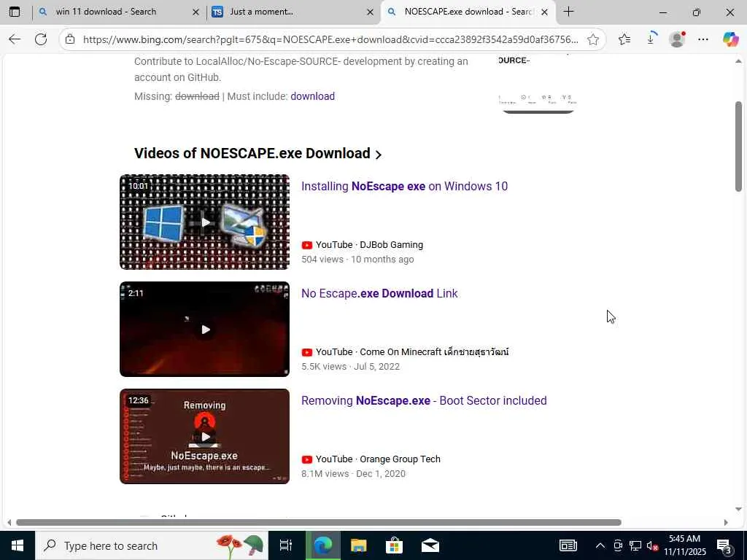Play the 2:11 dark red video thumbnail
Viewport: 747px width, 560px height.
204,329
